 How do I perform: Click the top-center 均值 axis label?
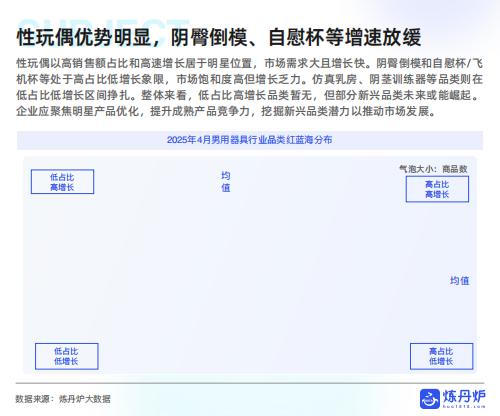click(226, 182)
